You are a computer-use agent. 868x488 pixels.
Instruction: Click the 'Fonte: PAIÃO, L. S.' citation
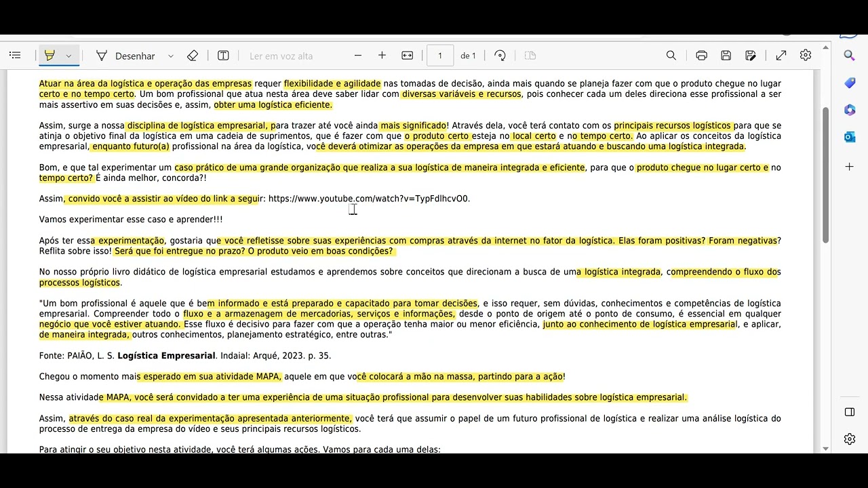tap(77, 356)
